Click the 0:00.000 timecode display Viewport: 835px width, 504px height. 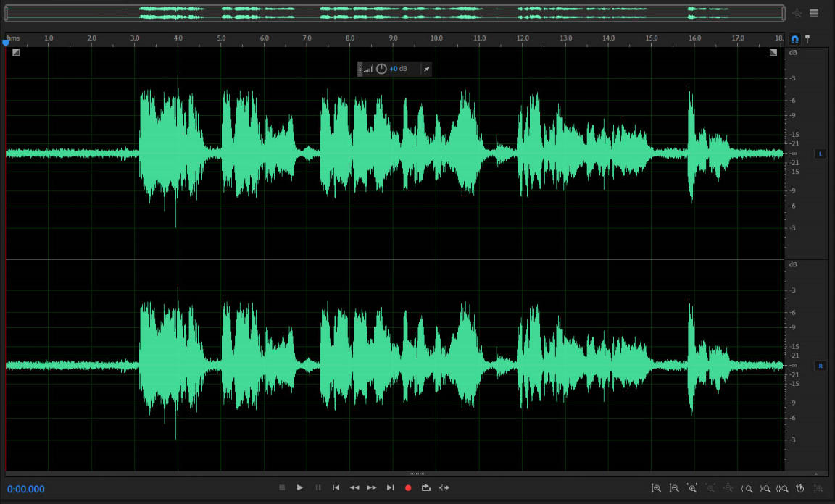26,489
